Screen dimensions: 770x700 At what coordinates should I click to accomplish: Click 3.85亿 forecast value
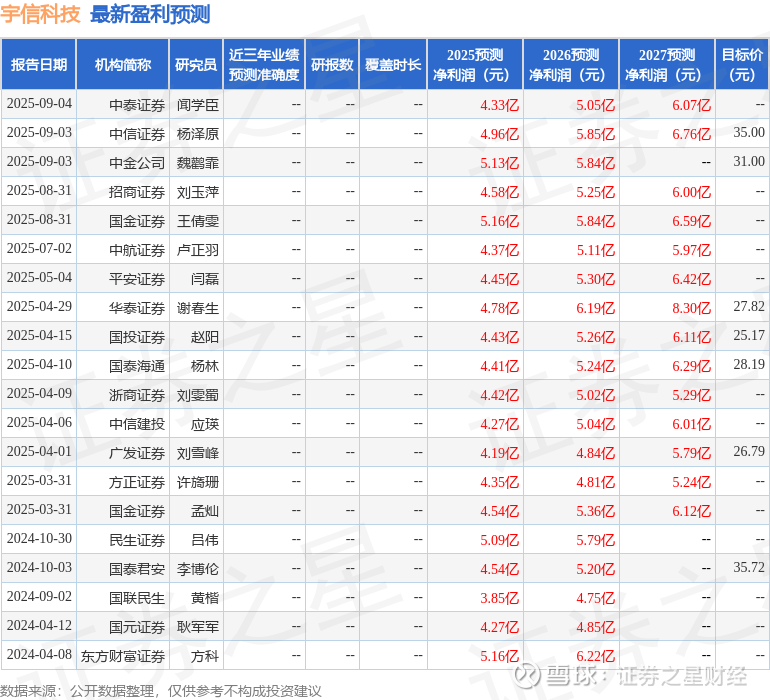coord(499,598)
